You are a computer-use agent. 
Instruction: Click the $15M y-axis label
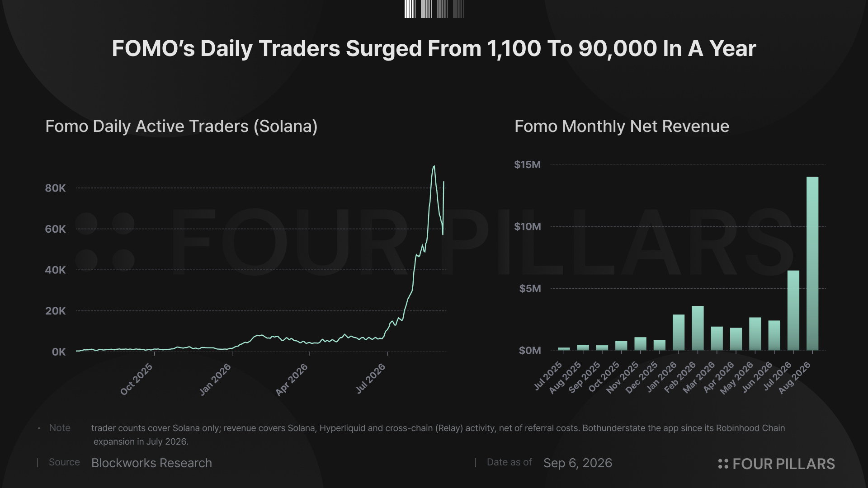pos(527,164)
